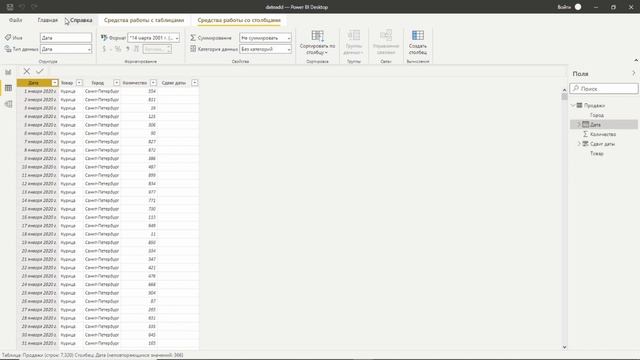Switch to Средства работы с таблицами tab
Image resolution: width=640 pixels, height=360 pixels.
click(144, 20)
